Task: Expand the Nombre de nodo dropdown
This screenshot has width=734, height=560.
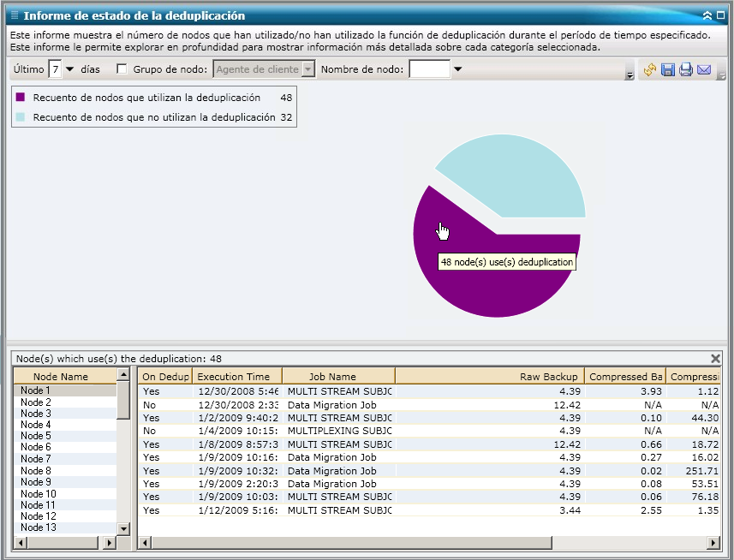Action: (x=457, y=69)
